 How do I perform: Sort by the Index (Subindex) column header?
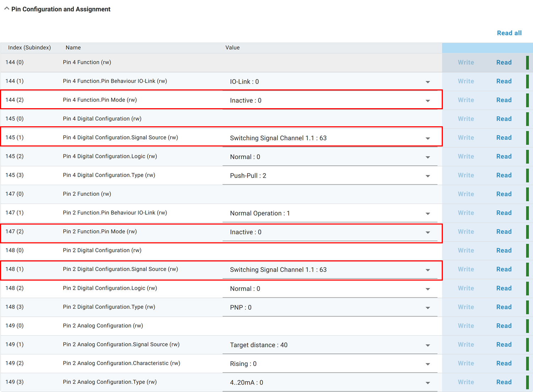point(29,48)
